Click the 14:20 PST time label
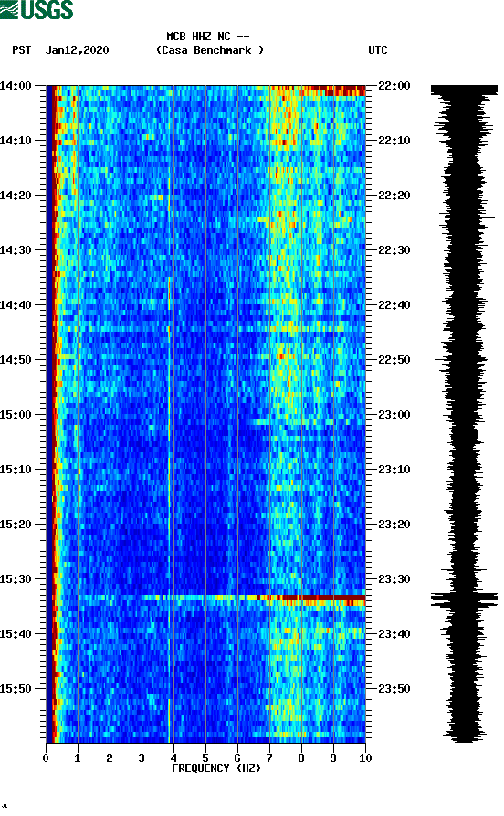 16,196
